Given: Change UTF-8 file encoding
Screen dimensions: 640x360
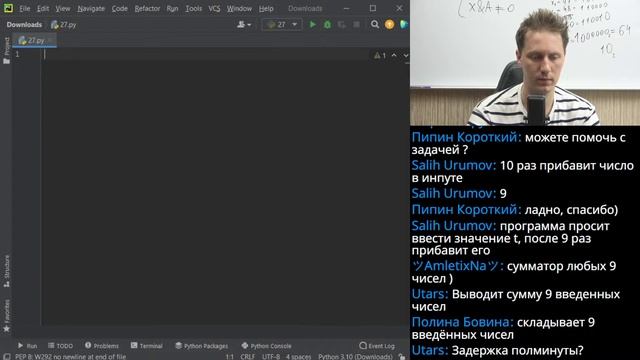Looking at the screenshot, I should [x=271, y=357].
